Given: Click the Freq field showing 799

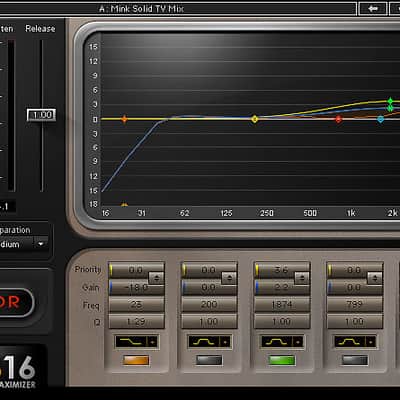Looking at the screenshot, I should [x=355, y=304].
